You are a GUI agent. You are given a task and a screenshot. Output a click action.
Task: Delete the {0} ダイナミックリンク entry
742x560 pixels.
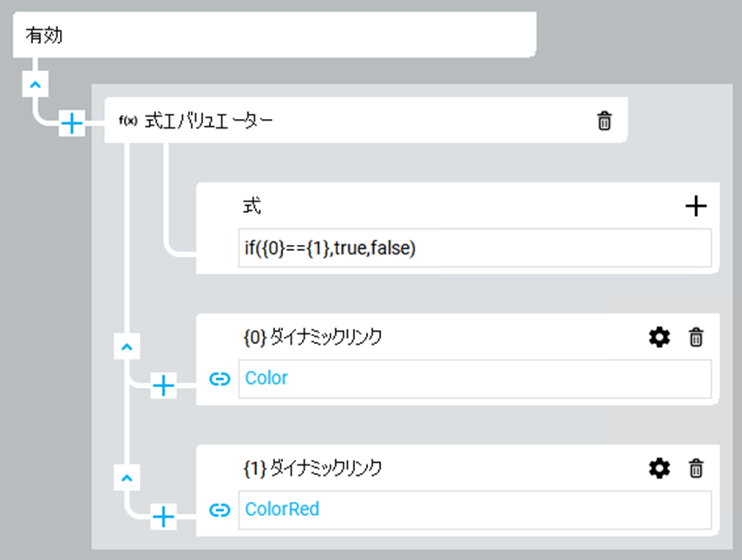(695, 338)
